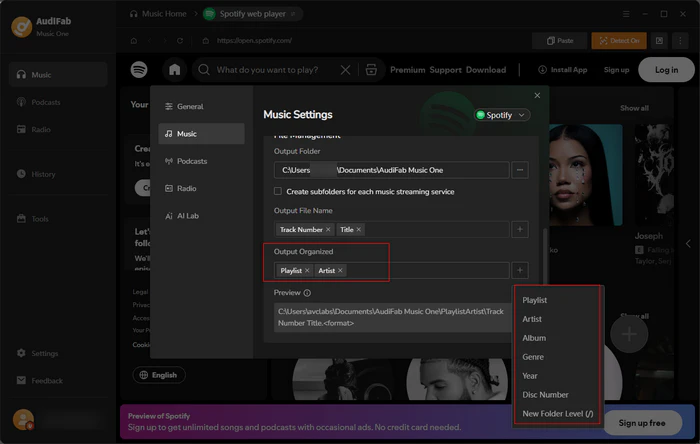Select the Radio settings tab
The width and height of the screenshot is (700, 444).
click(x=201, y=188)
